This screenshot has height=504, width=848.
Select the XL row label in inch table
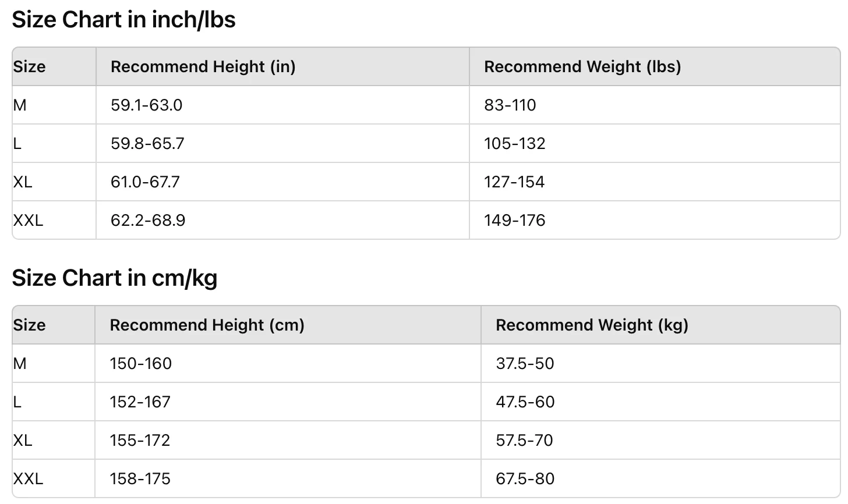[x=23, y=182]
